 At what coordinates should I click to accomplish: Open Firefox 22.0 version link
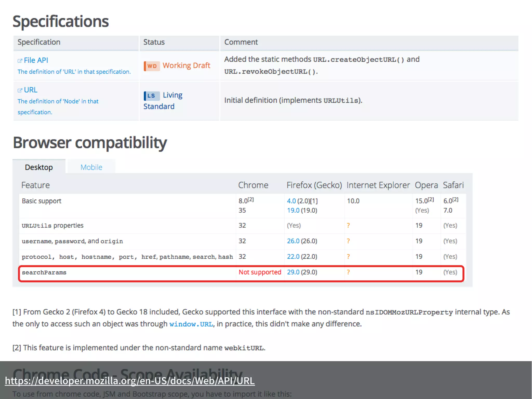pyautogui.click(x=293, y=257)
